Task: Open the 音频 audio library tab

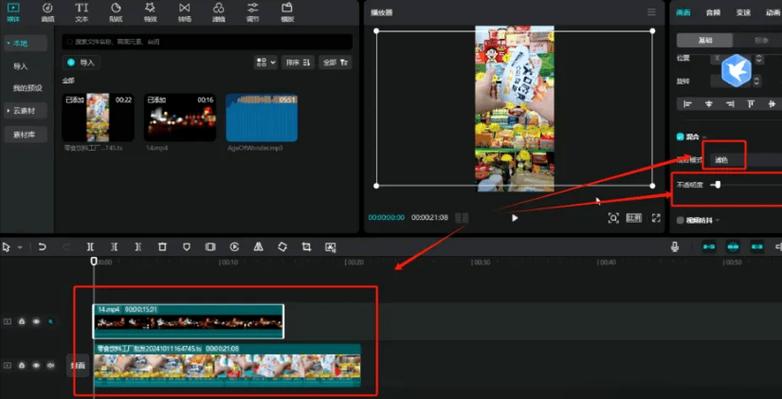Action: (48, 12)
